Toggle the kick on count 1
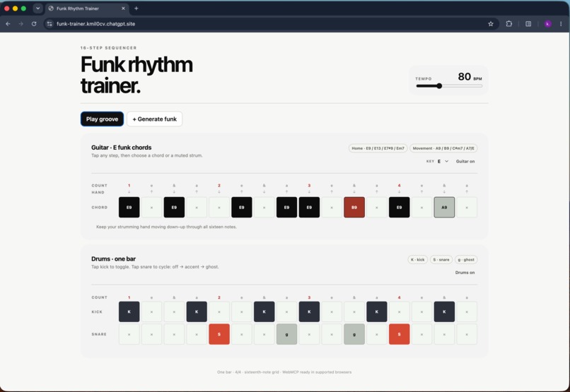The width and height of the screenshot is (570, 392). (x=129, y=311)
